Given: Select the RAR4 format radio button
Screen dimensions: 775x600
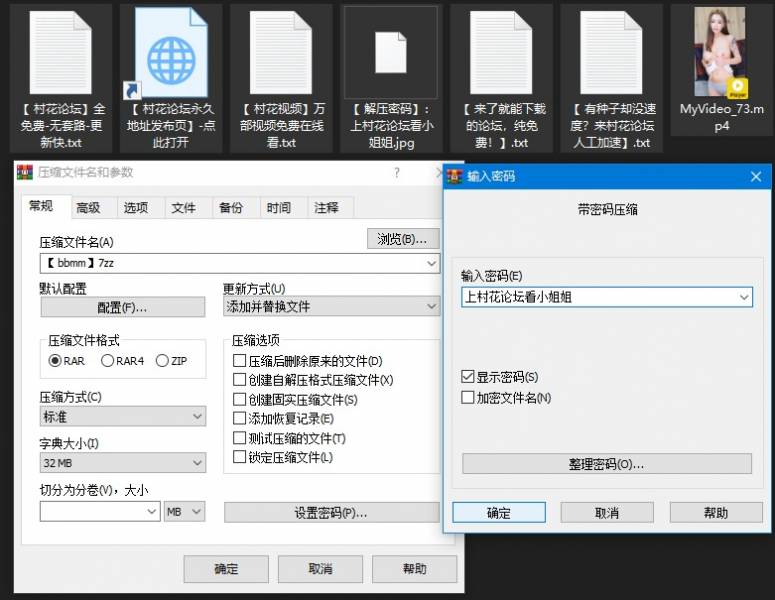Looking at the screenshot, I should 107,361.
